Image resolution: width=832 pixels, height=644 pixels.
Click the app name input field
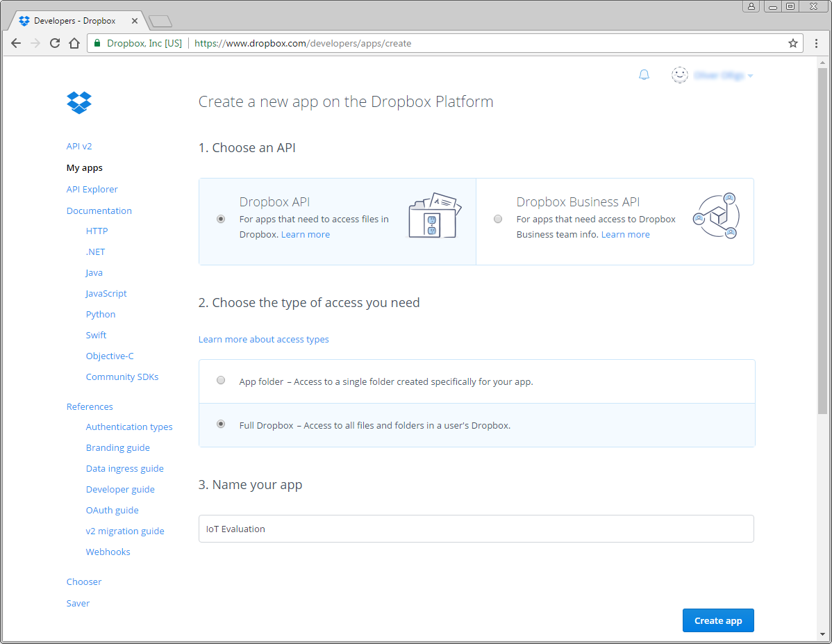coord(476,529)
